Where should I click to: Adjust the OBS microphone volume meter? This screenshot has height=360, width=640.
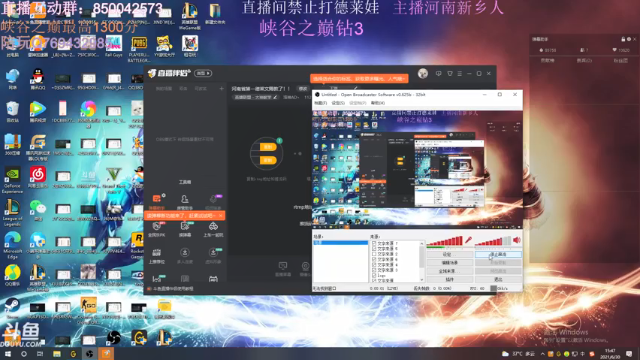coord(445,241)
